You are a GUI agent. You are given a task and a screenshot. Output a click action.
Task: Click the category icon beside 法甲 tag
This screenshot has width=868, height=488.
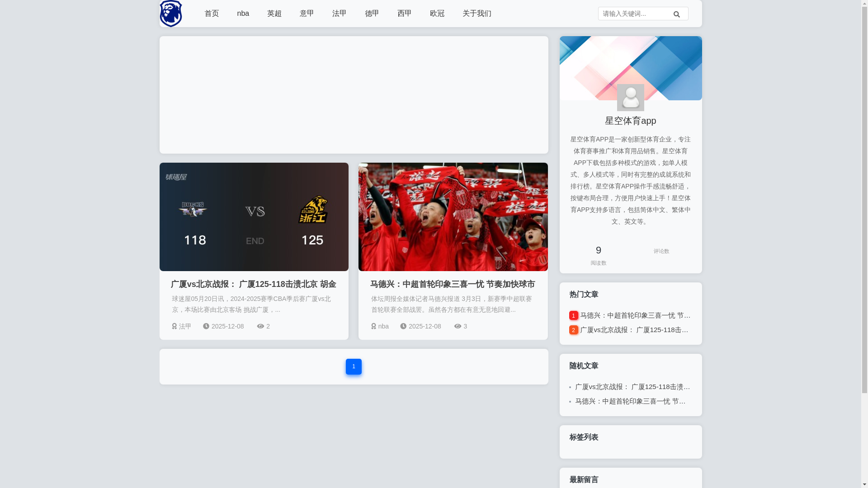(175, 326)
